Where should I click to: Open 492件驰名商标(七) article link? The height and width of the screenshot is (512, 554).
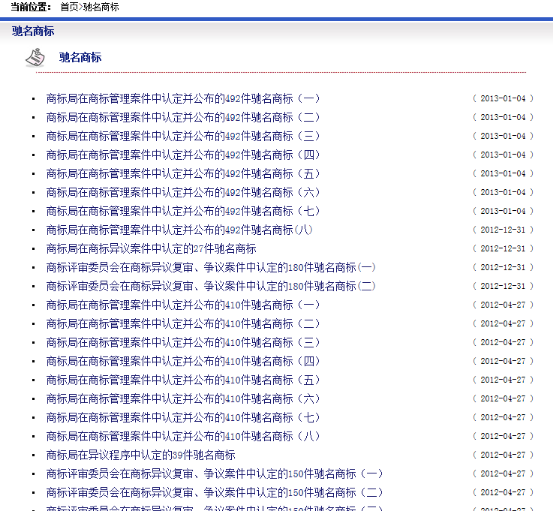pyautogui.click(x=183, y=211)
